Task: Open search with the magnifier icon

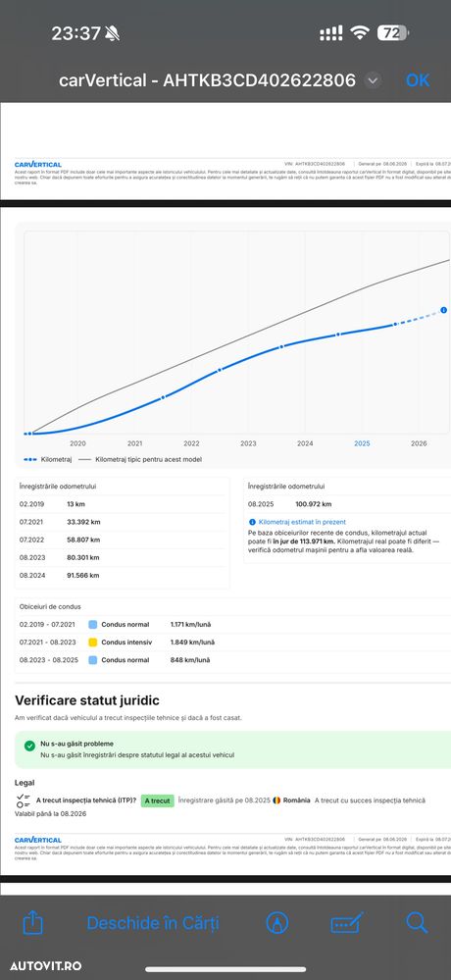Action: pos(417,922)
